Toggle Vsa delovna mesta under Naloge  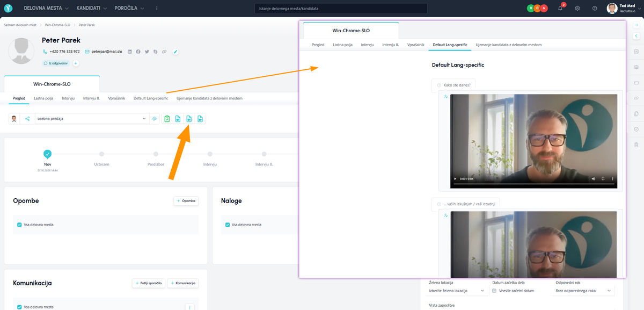pos(228,225)
